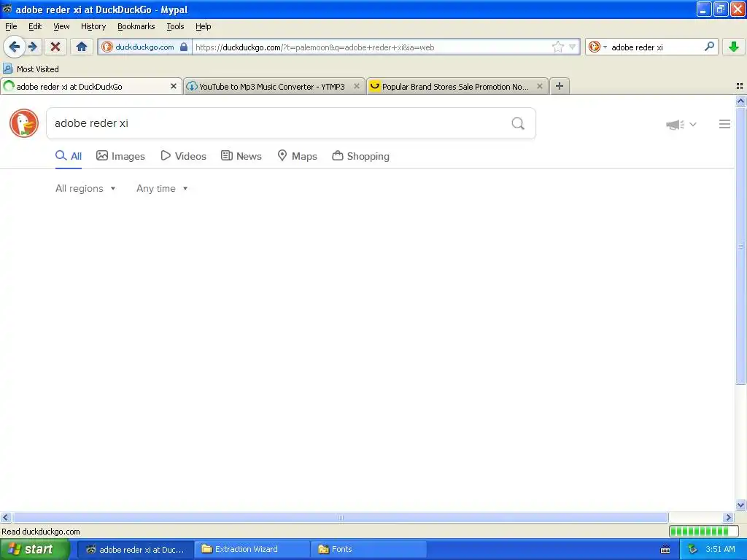Open the File menu

[11, 26]
